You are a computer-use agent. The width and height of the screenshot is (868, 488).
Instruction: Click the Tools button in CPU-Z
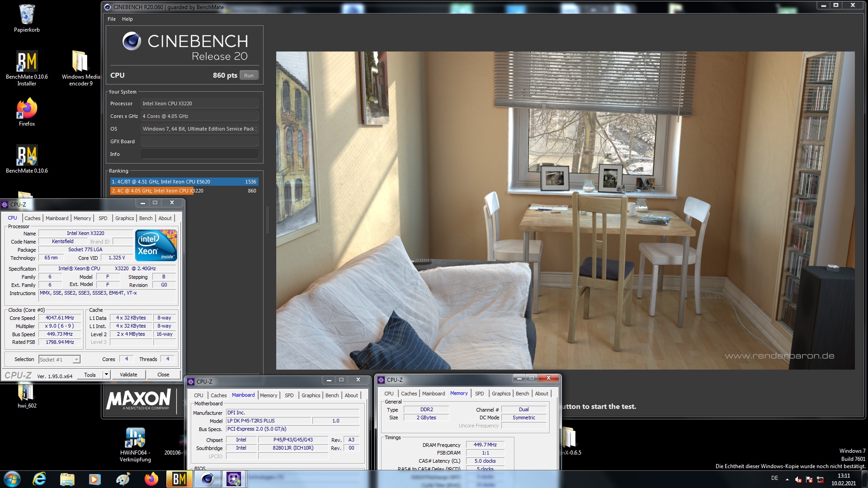pos(90,375)
